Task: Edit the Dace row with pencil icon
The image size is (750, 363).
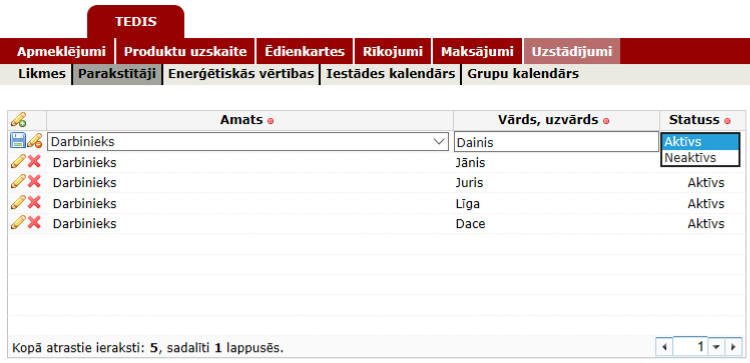Action: tap(18, 223)
